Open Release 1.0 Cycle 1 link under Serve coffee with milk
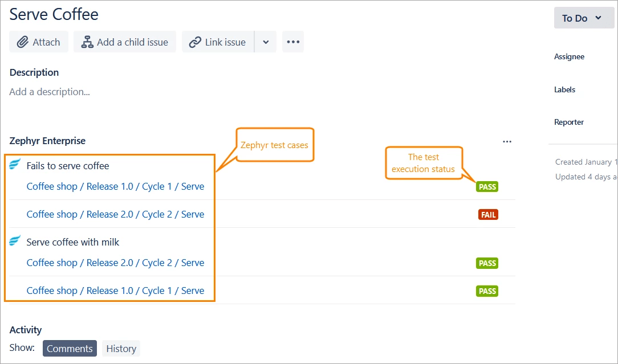The width and height of the screenshot is (618, 364). point(116,291)
